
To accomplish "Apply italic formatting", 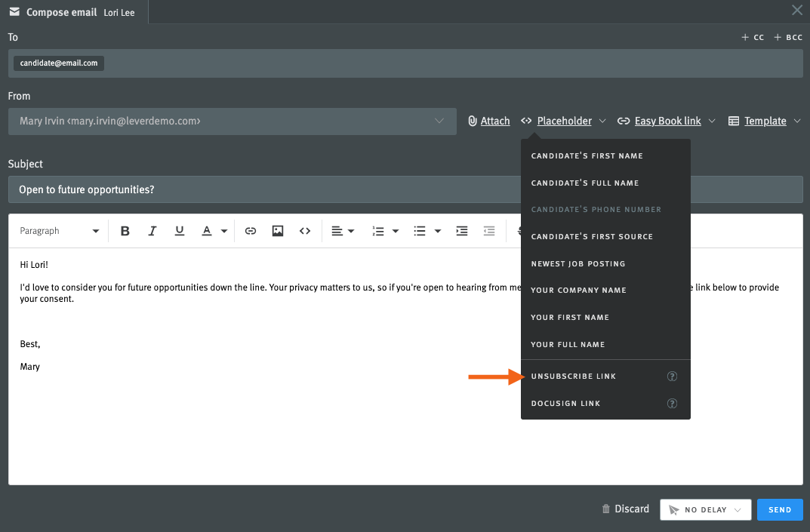I will pos(152,231).
